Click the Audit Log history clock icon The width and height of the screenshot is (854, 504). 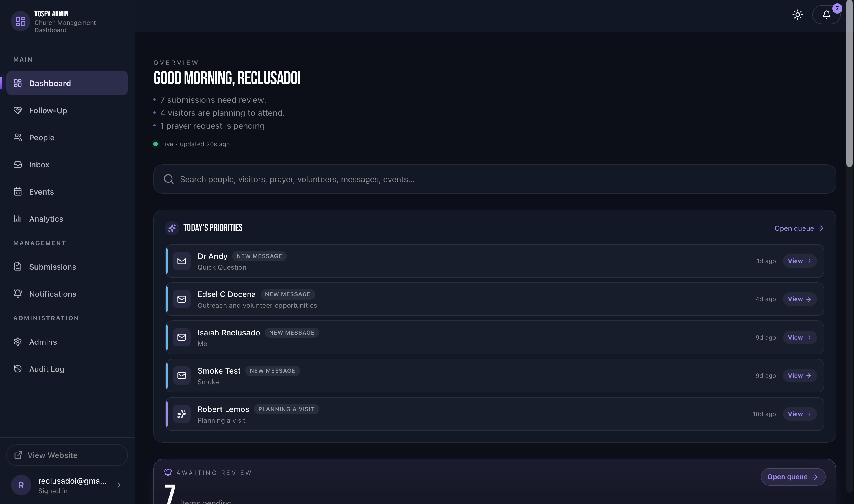(x=18, y=369)
